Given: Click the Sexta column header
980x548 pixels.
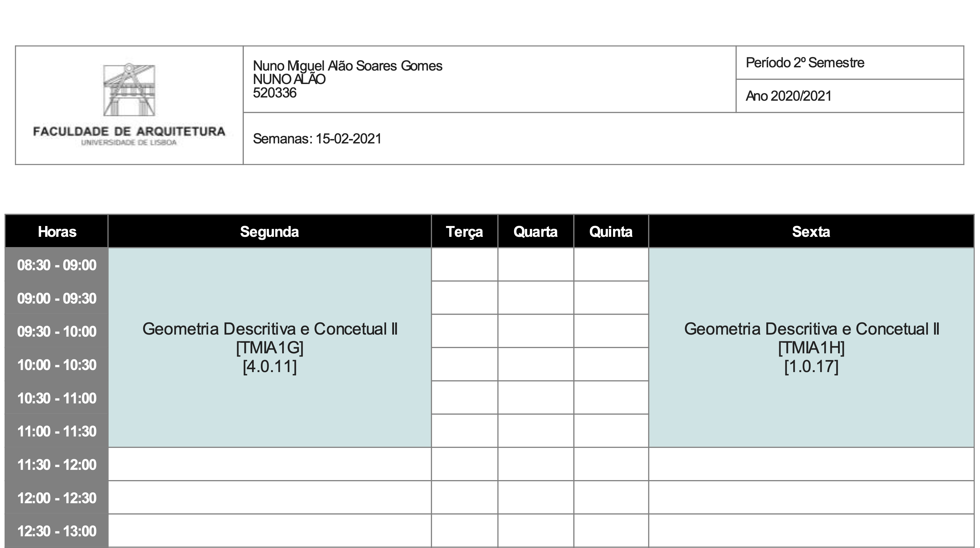Looking at the screenshot, I should tap(811, 231).
